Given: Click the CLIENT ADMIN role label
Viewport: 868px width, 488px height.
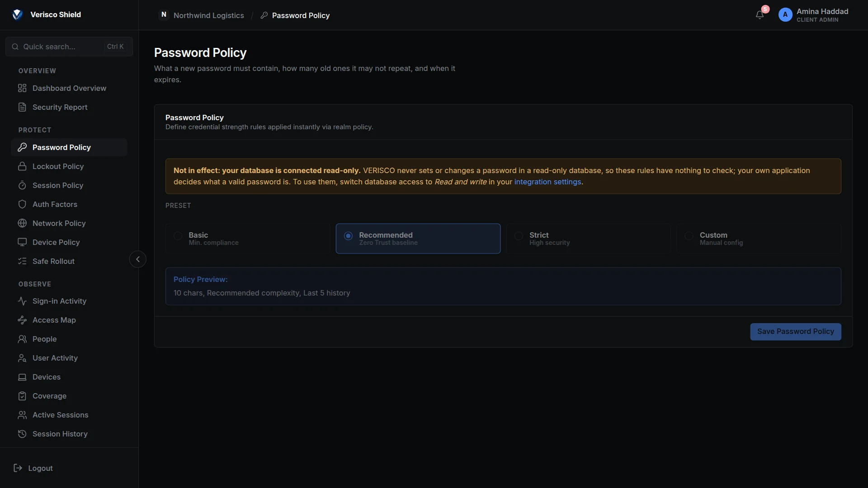Looking at the screenshot, I should coord(817,20).
